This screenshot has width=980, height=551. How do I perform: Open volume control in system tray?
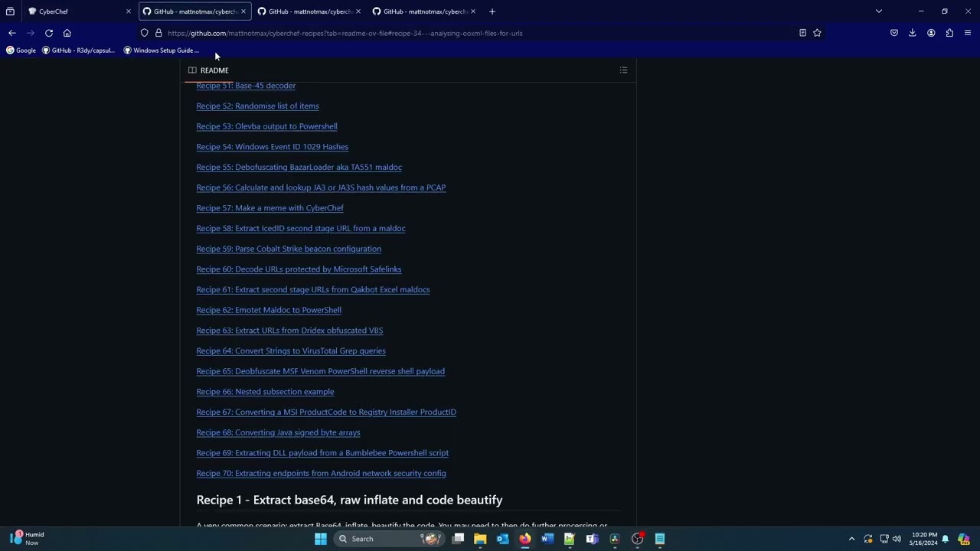pyautogui.click(x=897, y=539)
